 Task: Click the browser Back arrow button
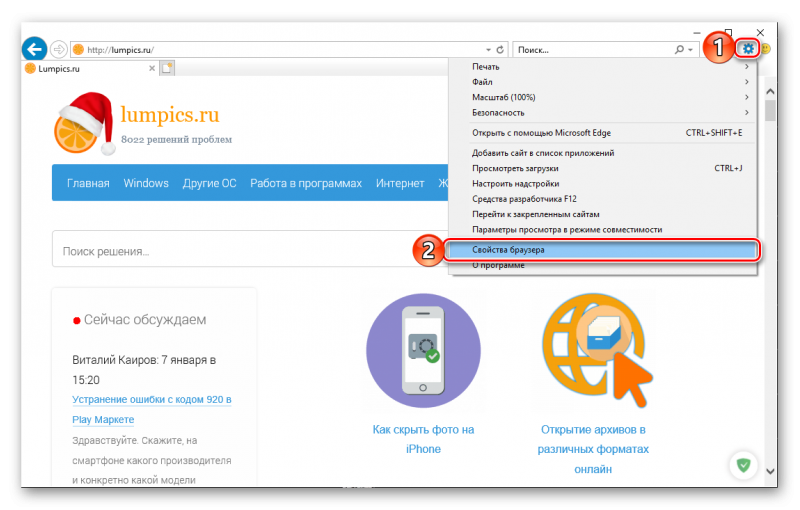click(35, 49)
